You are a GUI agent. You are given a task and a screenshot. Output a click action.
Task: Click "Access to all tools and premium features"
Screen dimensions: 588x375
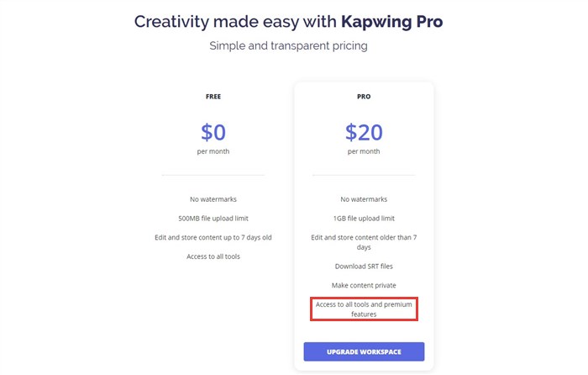[364, 309]
